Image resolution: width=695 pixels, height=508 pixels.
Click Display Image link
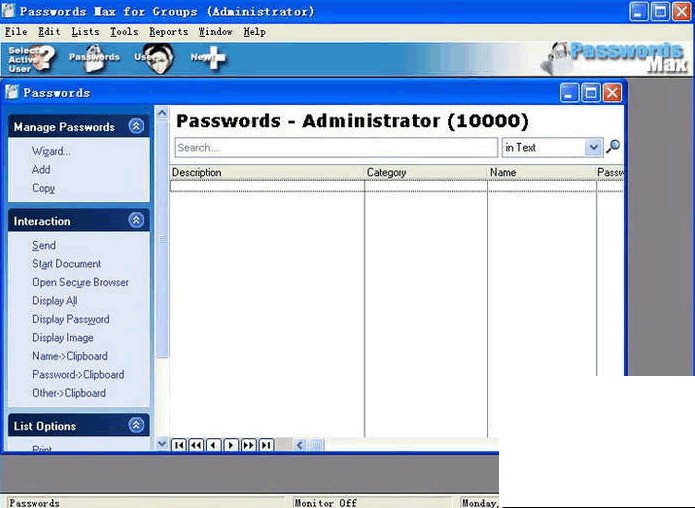pos(62,338)
